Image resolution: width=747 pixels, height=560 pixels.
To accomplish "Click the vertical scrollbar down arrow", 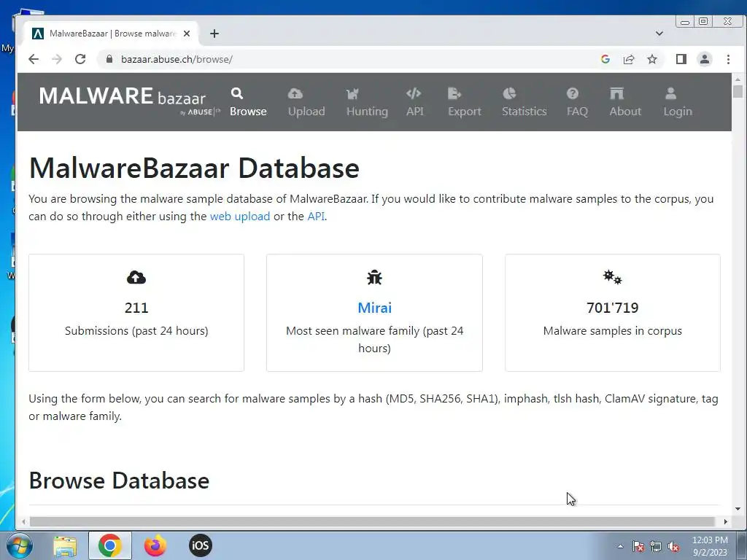I will click(738, 509).
